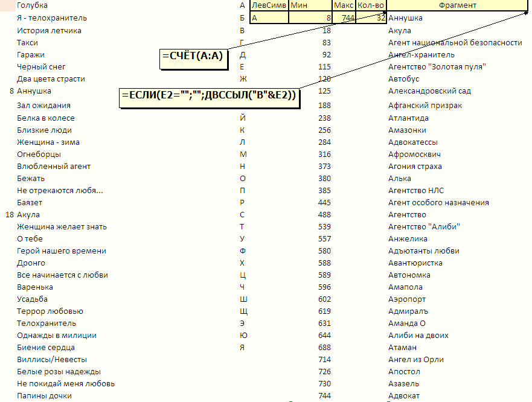Click the Кол-во header cell
The image size is (532, 402).
371,5
